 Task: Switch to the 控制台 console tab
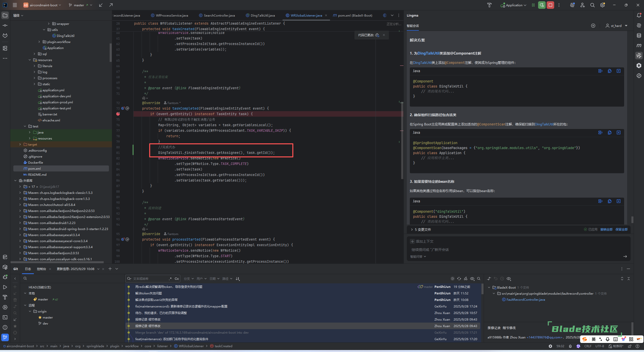coord(42,269)
